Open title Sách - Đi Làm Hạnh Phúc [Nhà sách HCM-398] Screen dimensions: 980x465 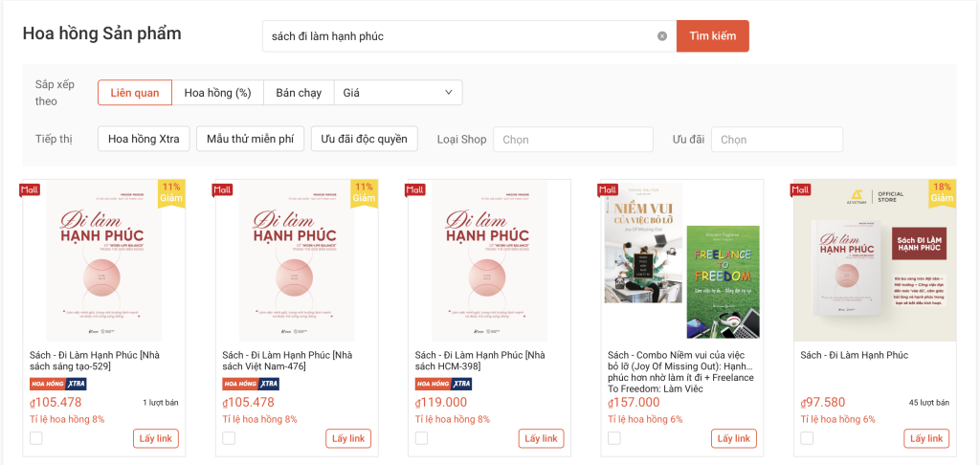[480, 361]
